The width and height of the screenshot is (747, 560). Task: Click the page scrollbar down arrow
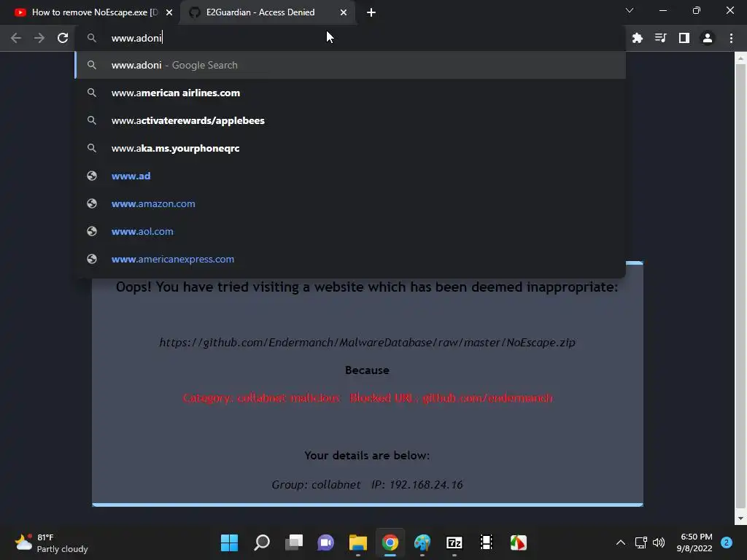click(740, 518)
